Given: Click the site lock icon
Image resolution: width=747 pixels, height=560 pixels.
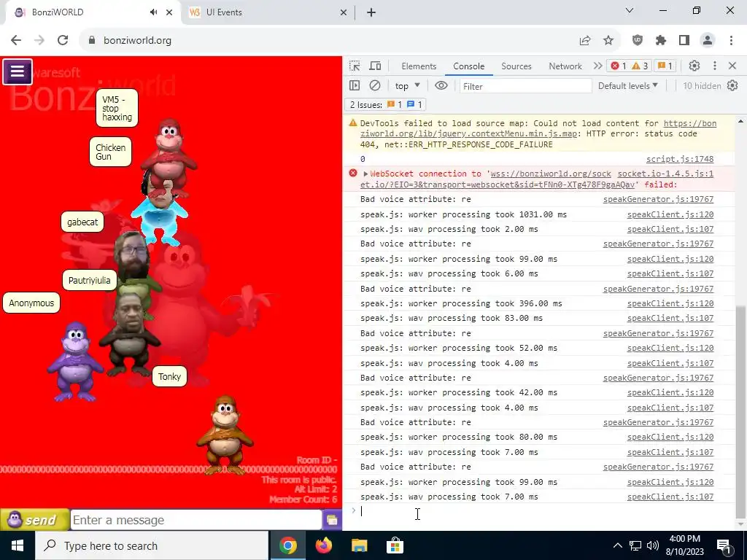Looking at the screenshot, I should 92,40.
